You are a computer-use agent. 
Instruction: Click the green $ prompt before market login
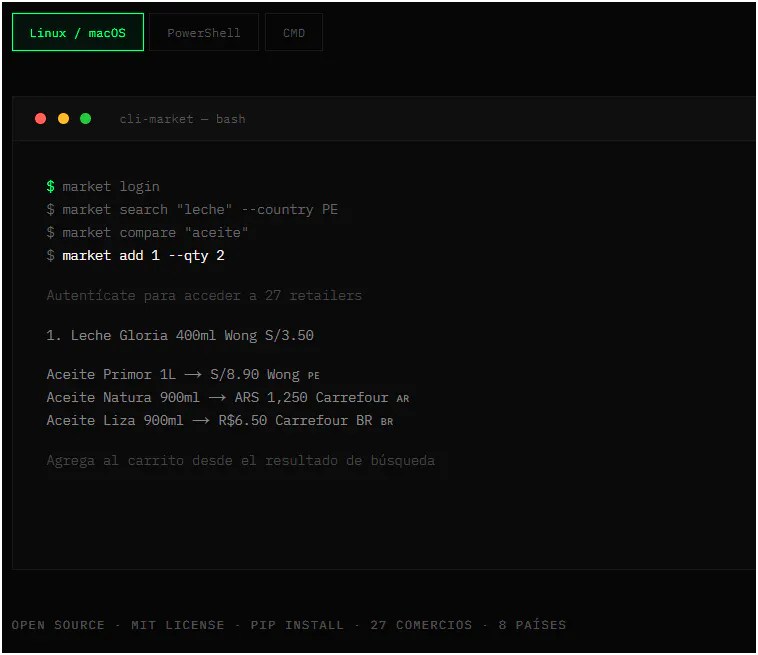tap(50, 186)
